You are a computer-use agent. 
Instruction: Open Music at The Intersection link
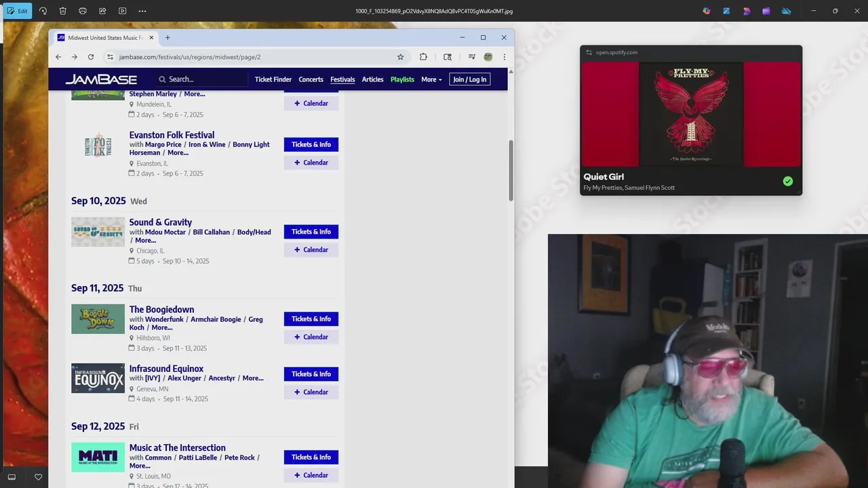pyautogui.click(x=178, y=448)
